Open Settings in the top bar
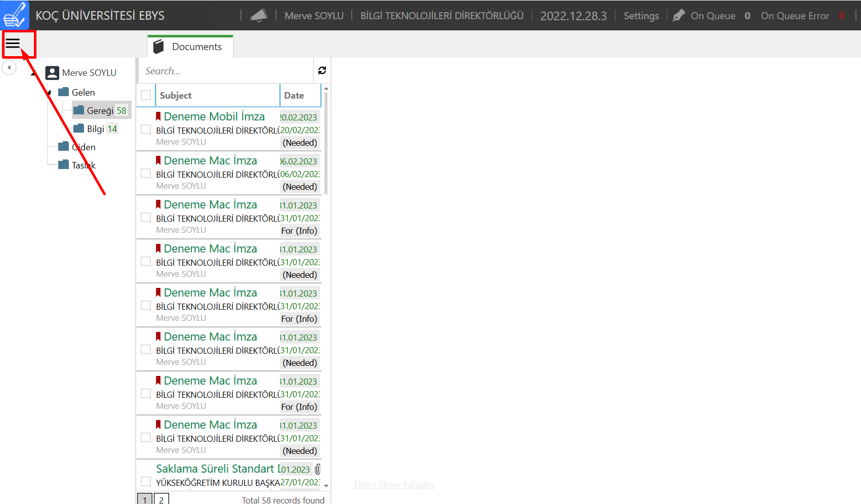The width and height of the screenshot is (861, 504). coord(641,16)
